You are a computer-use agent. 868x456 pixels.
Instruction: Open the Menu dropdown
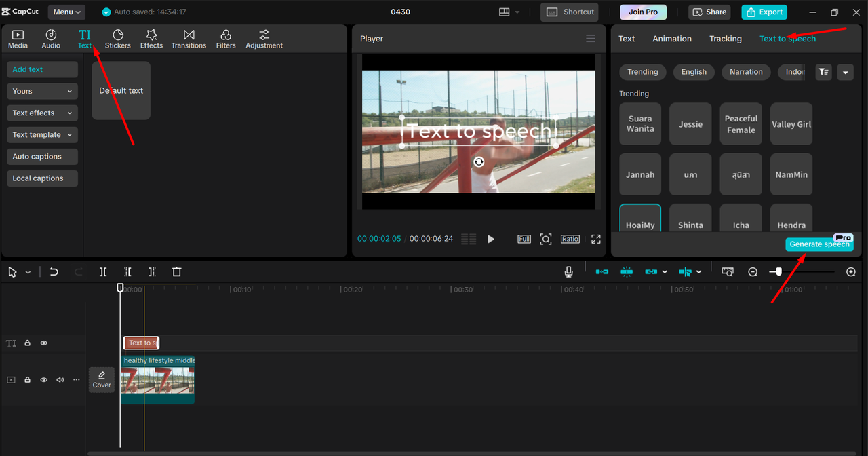click(x=66, y=12)
